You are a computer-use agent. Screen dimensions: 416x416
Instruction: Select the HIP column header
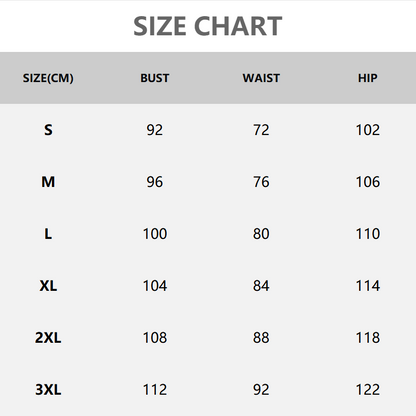[x=368, y=78]
